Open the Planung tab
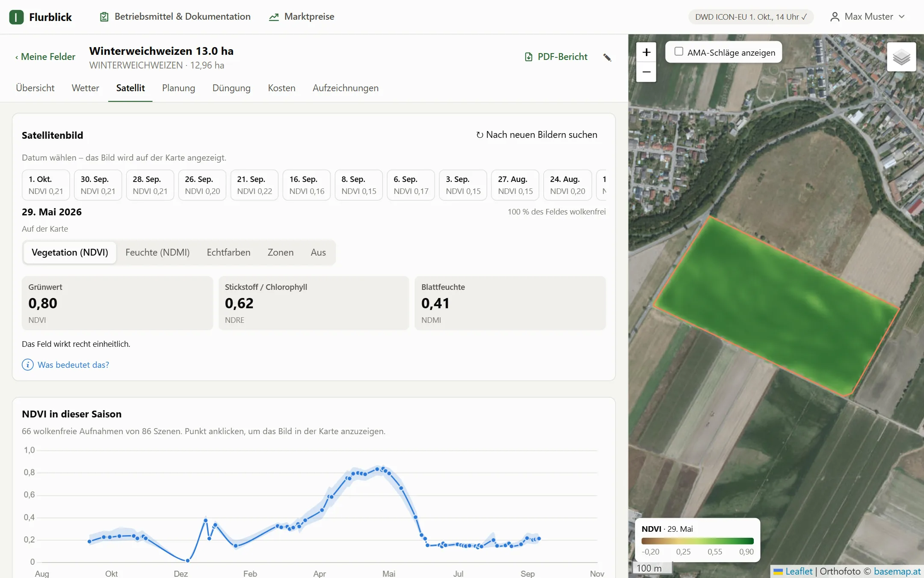Image resolution: width=924 pixels, height=578 pixels. click(178, 88)
